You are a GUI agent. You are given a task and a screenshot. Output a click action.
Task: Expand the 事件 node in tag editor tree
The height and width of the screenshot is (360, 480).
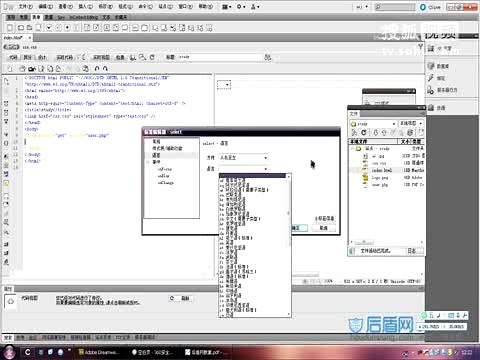point(148,162)
